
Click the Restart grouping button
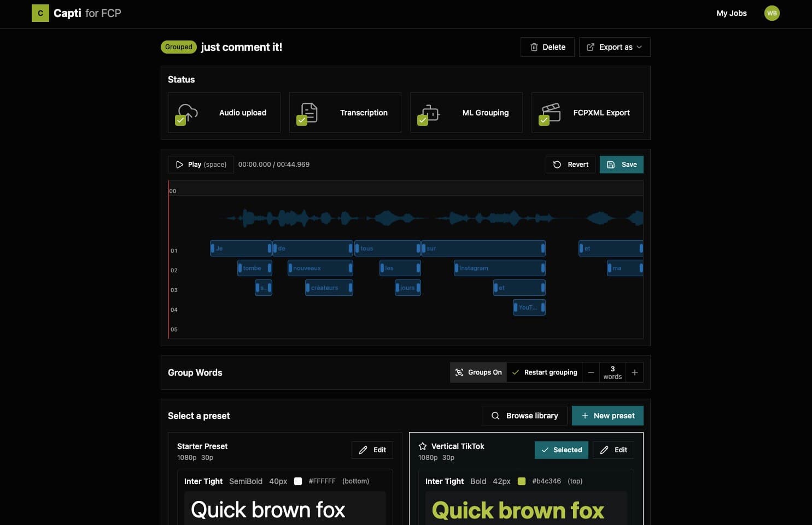(545, 372)
